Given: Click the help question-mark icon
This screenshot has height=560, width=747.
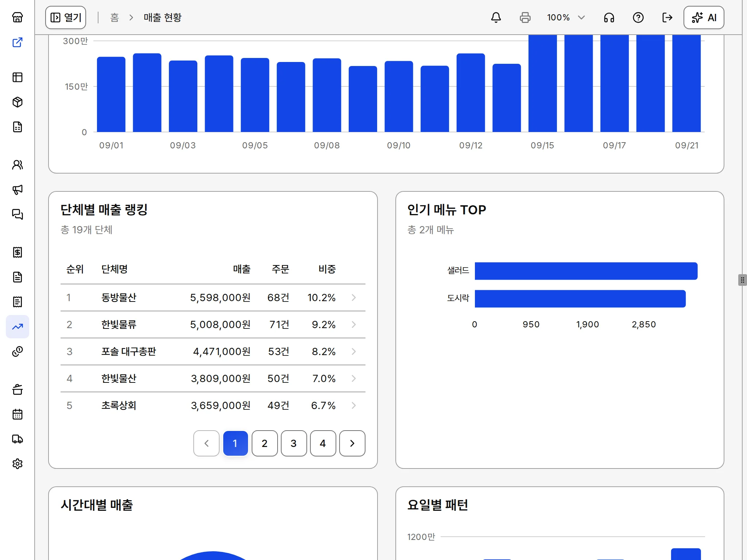Looking at the screenshot, I should point(638,17).
